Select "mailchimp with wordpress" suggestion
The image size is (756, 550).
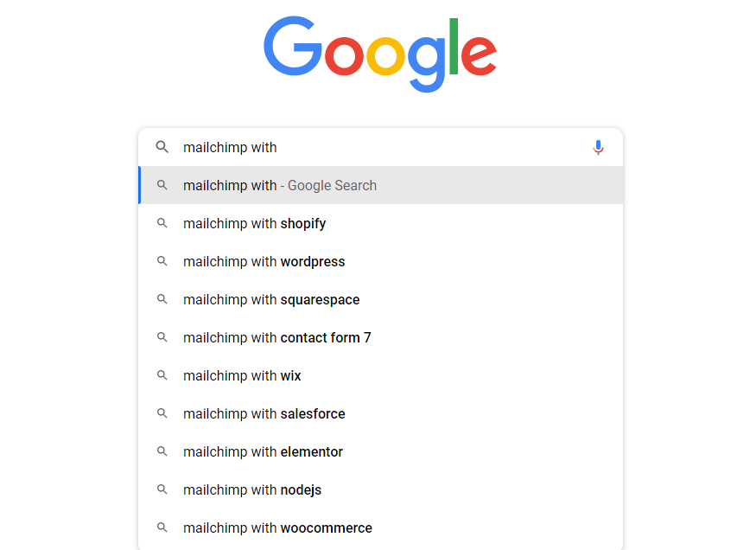click(264, 261)
